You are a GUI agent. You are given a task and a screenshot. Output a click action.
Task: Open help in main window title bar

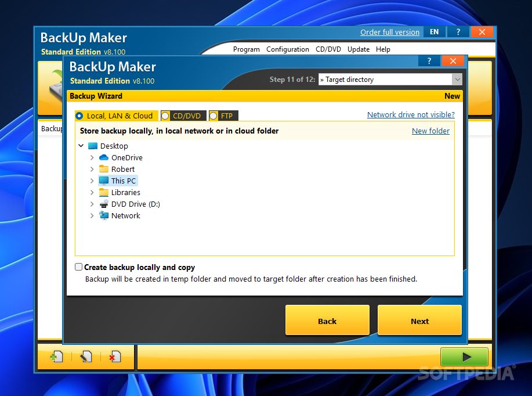click(x=458, y=32)
